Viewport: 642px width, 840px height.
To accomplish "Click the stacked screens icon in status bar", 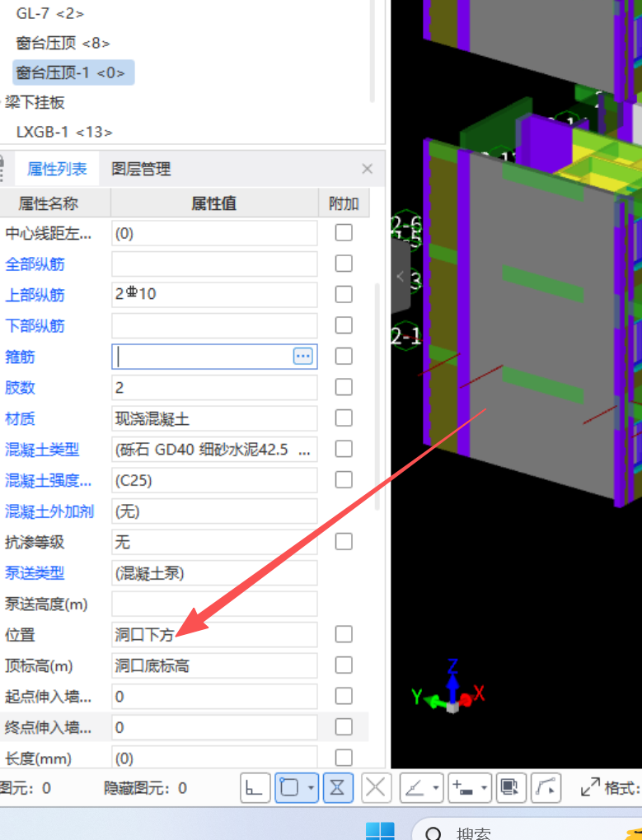I will 511,787.
